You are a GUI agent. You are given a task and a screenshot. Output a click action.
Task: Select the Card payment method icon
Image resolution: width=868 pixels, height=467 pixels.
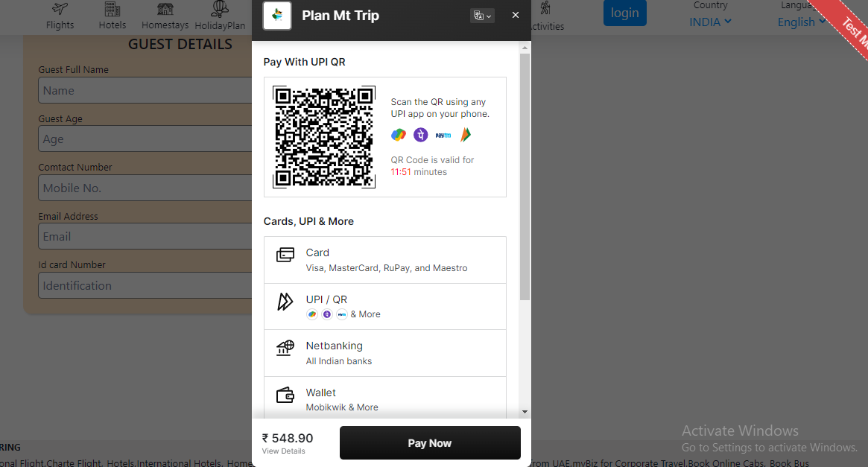tap(285, 254)
